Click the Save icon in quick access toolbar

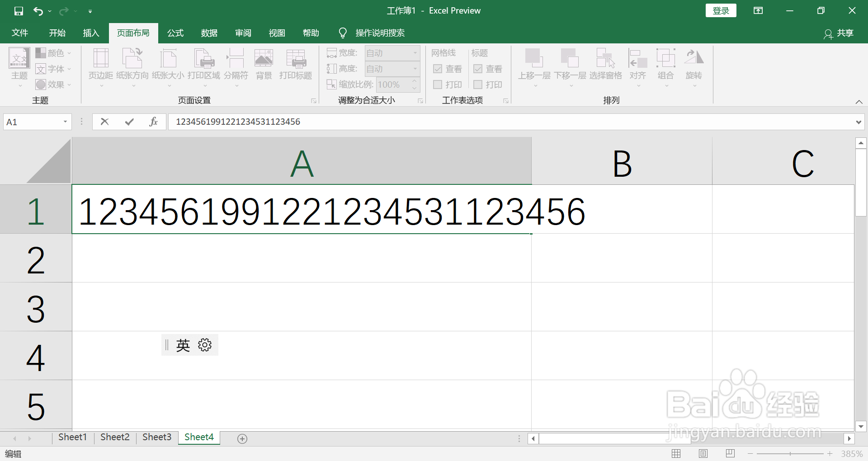coord(19,11)
